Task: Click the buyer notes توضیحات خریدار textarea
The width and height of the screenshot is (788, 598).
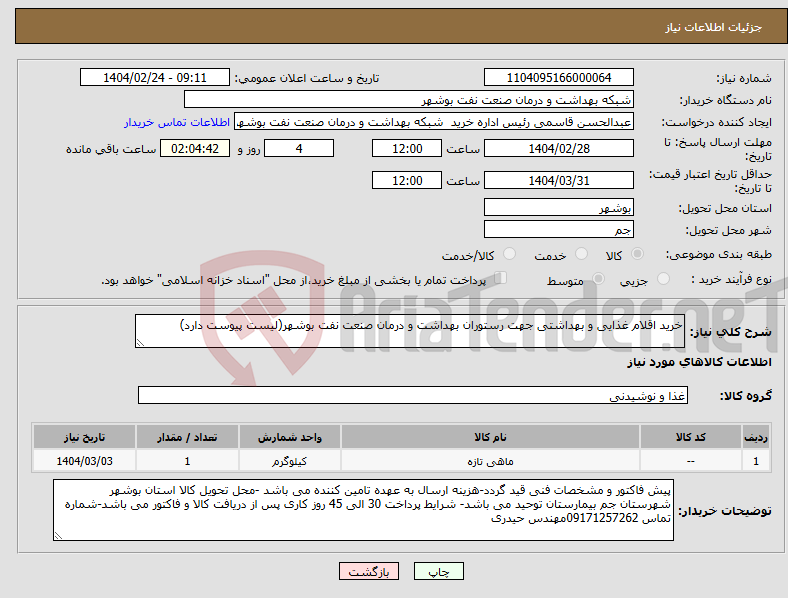Action: point(363,510)
